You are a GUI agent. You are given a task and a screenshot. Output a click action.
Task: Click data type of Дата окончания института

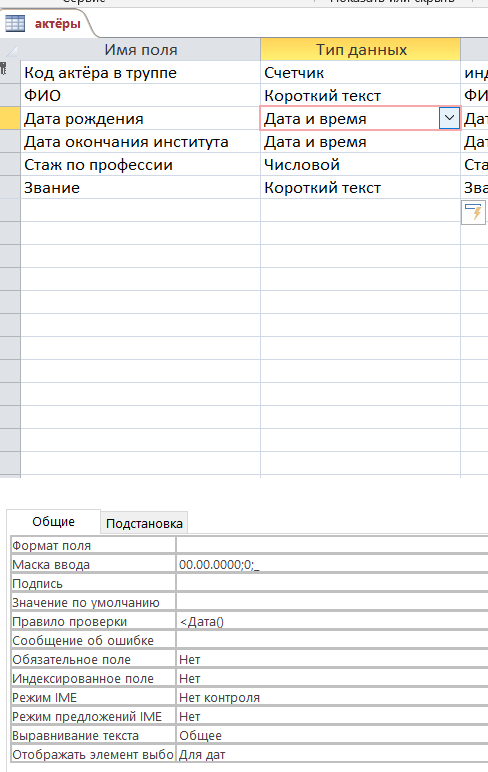360,142
